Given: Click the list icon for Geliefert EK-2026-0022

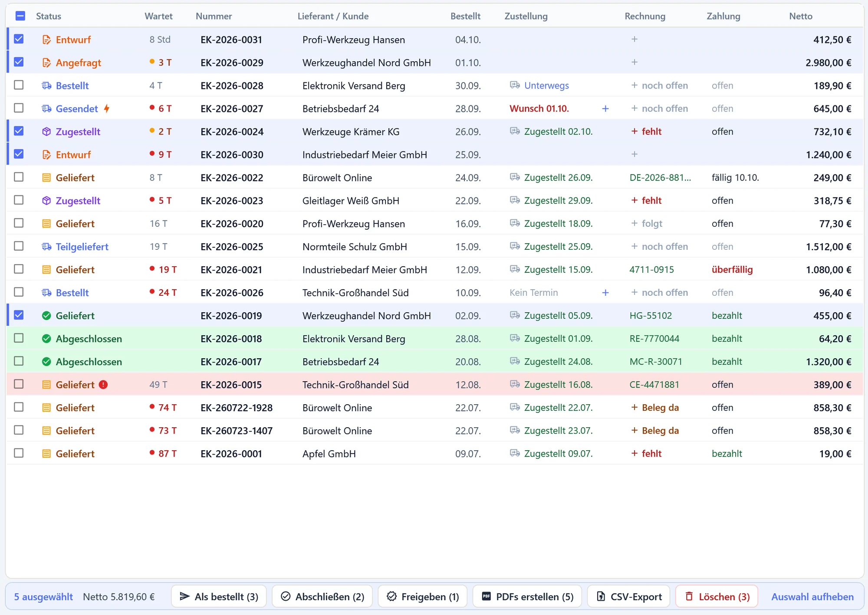Looking at the screenshot, I should coord(46,178).
